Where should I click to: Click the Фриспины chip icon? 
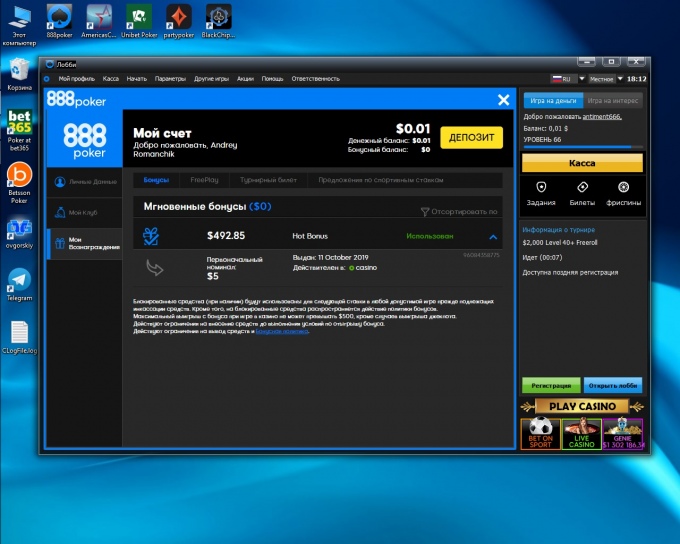tap(623, 187)
